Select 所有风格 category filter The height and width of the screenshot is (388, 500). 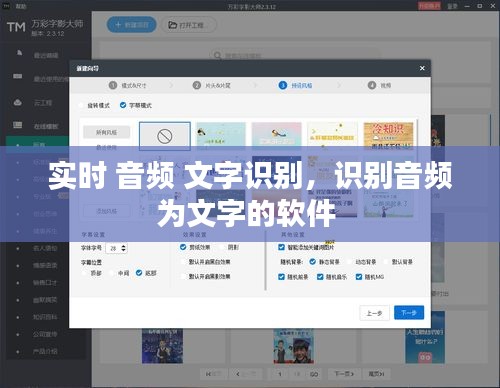[107, 132]
